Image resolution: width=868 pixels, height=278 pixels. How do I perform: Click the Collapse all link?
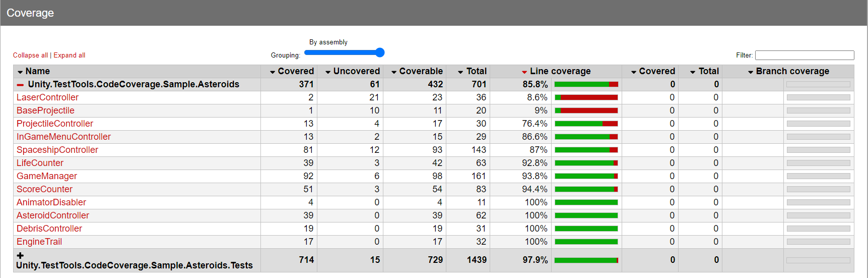[x=30, y=55]
